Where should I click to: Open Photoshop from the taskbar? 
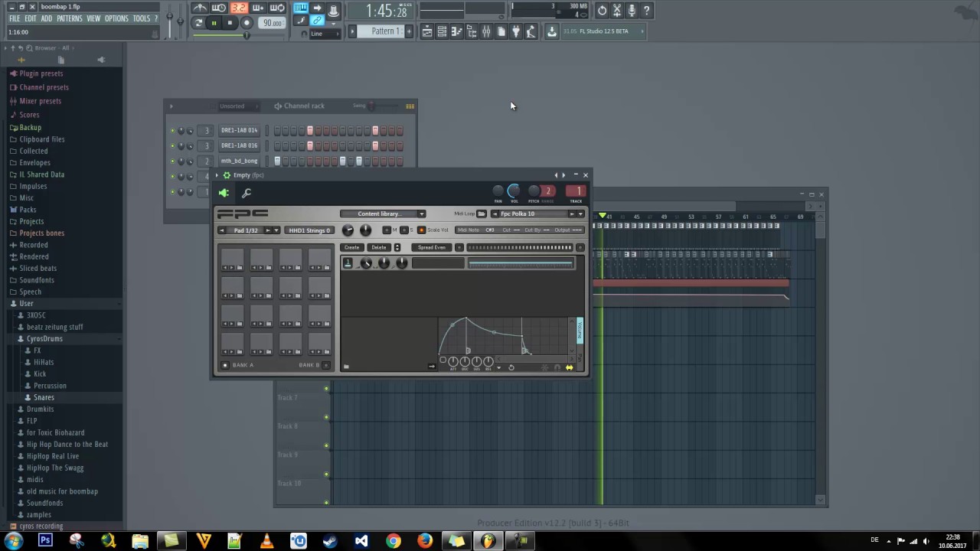click(45, 541)
